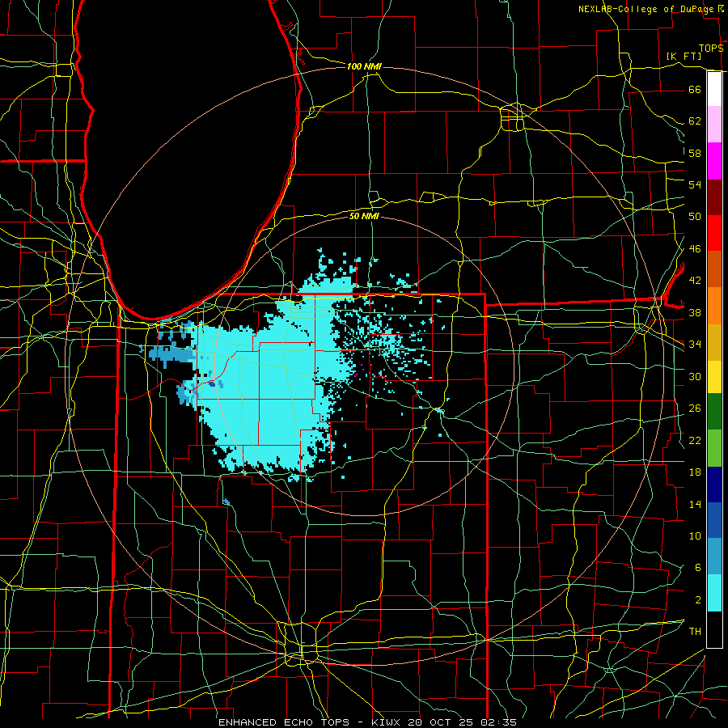This screenshot has width=728, height=728.
Task: Click the legend value 42
Action: pyautogui.click(x=695, y=281)
